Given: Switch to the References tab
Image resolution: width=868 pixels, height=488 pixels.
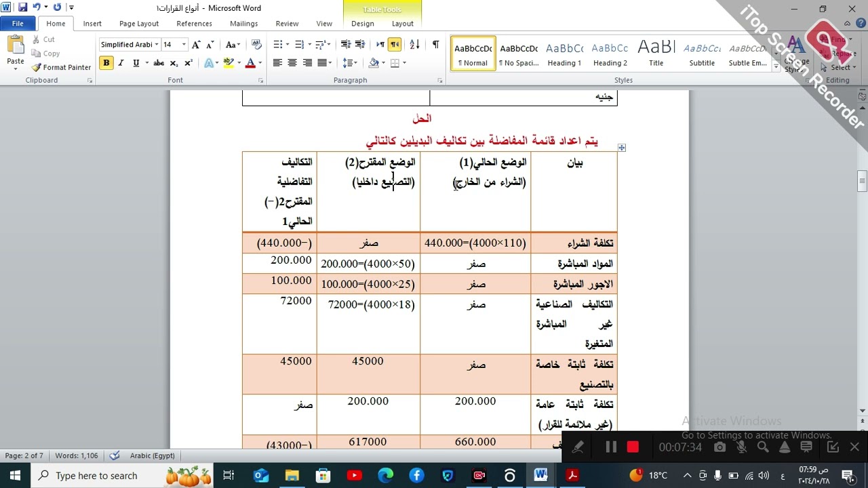Looking at the screenshot, I should [194, 24].
